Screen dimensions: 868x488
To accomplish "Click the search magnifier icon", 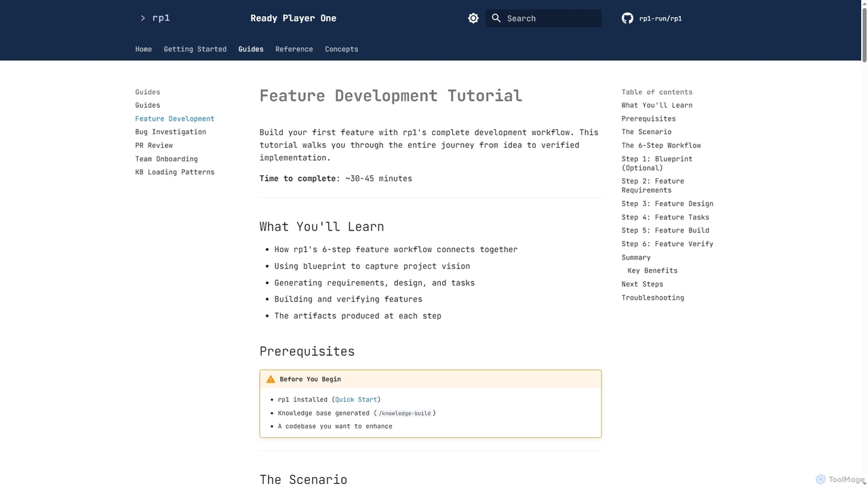I will point(496,18).
